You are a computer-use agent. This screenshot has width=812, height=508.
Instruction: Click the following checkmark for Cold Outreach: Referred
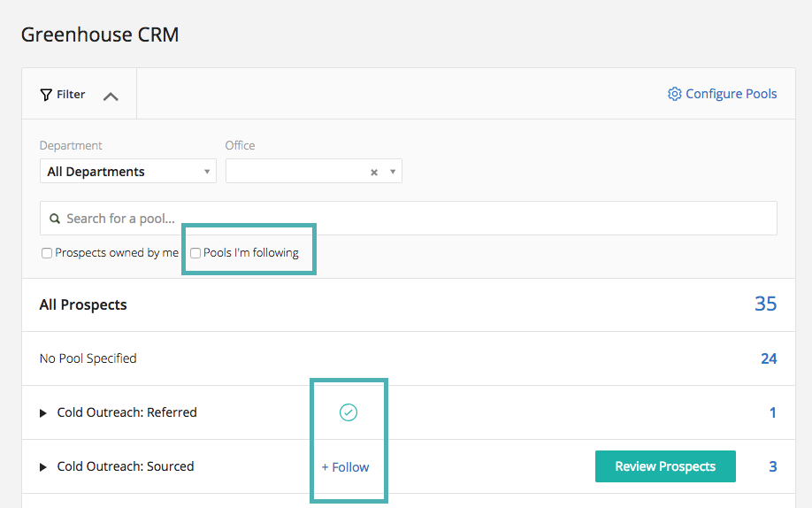click(348, 412)
